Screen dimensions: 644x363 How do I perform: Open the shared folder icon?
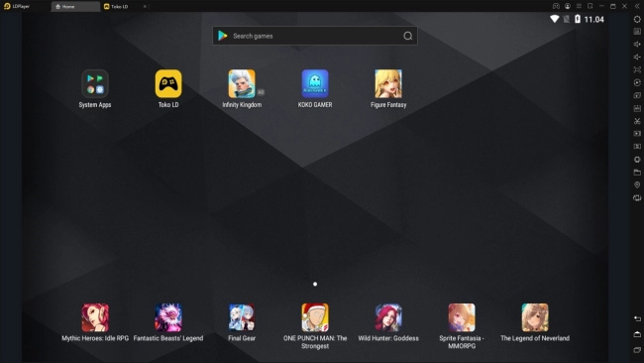coord(637,173)
